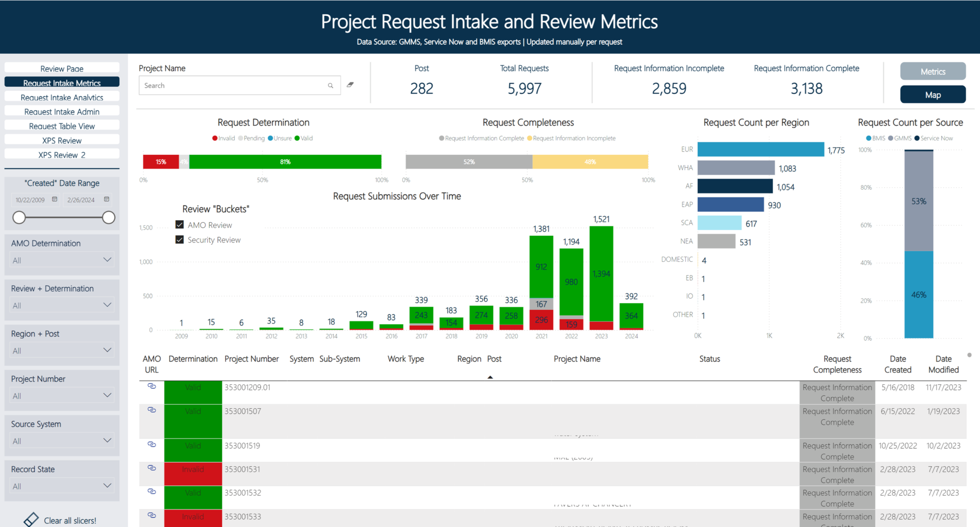The width and height of the screenshot is (980, 527).
Task: Open the XPS Review page tab
Action: 62,140
